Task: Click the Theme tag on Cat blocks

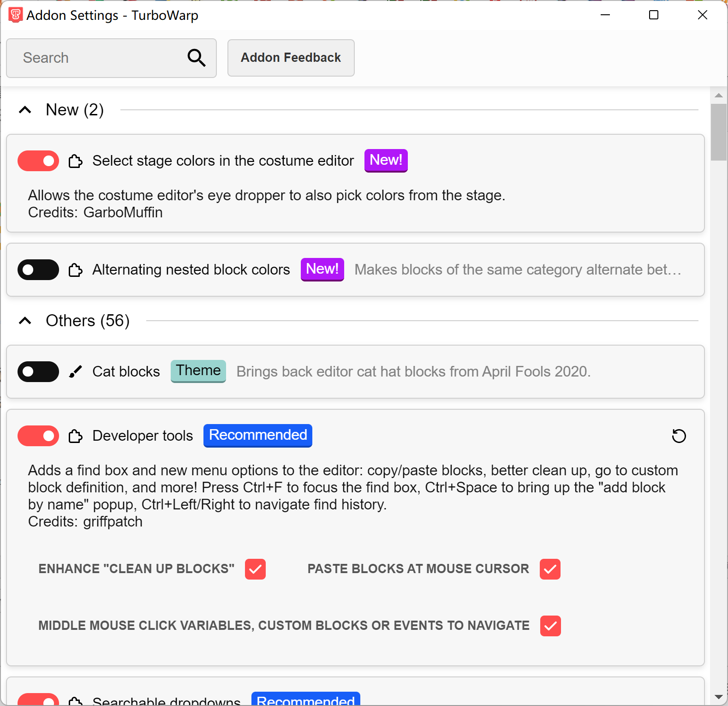Action: (198, 371)
